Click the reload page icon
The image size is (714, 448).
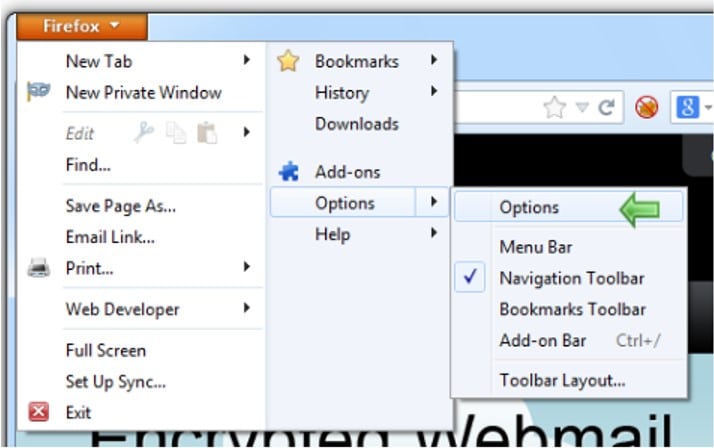[606, 107]
